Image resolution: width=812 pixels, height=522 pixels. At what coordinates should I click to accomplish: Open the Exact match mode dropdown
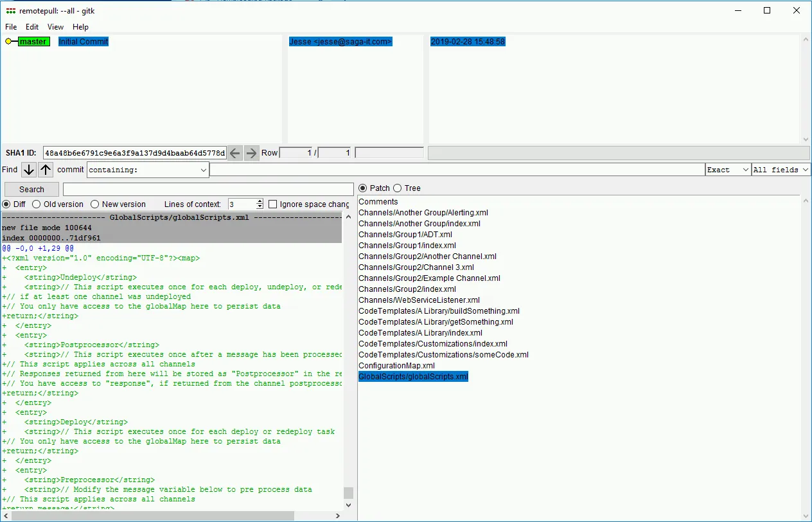click(727, 170)
